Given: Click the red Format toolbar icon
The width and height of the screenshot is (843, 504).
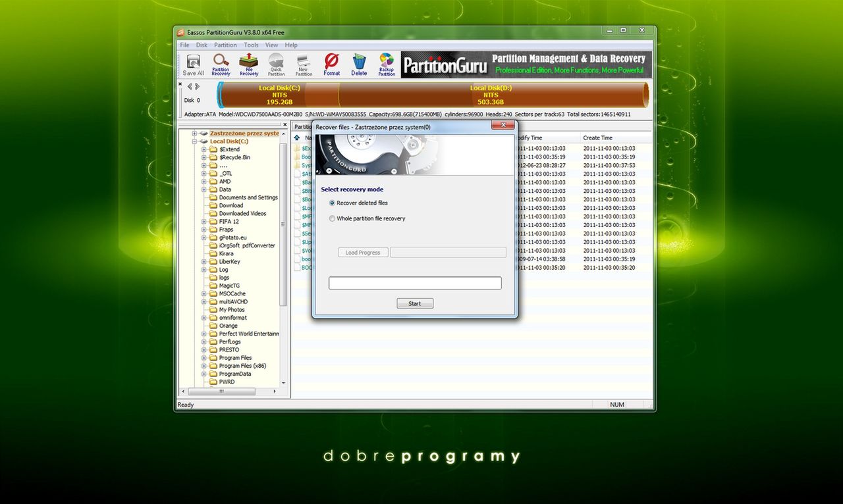Looking at the screenshot, I should tap(332, 64).
